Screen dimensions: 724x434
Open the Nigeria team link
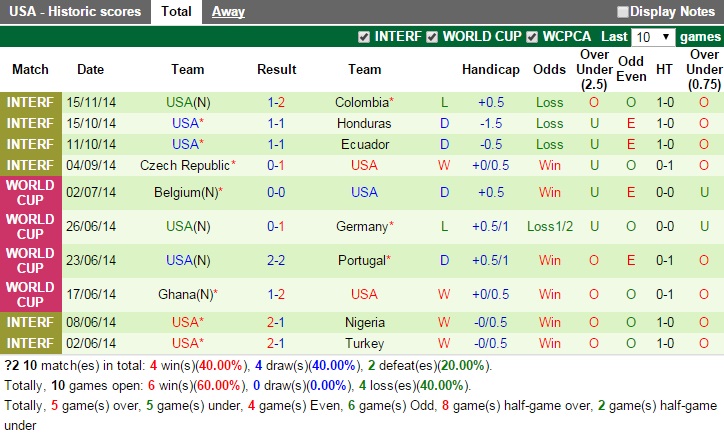365,322
